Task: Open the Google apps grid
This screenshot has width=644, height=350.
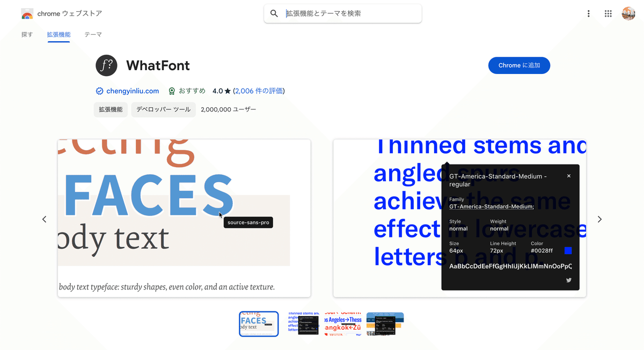Action: click(608, 14)
